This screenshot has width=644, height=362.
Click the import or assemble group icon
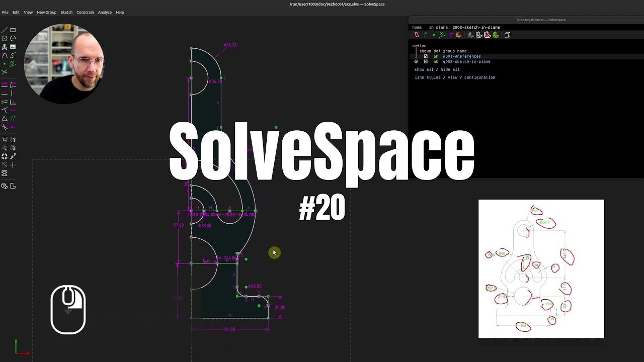tap(5, 173)
